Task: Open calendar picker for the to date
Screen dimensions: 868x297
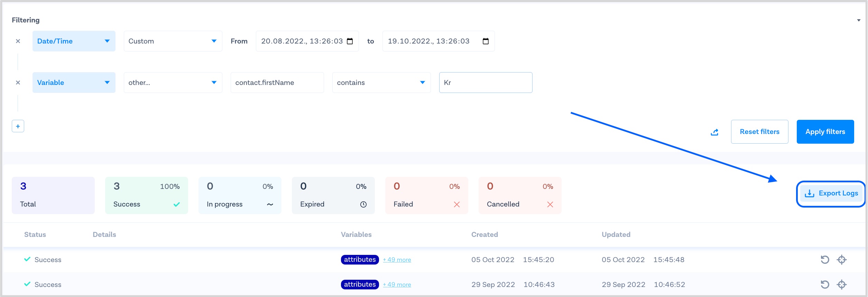Action: click(x=486, y=41)
